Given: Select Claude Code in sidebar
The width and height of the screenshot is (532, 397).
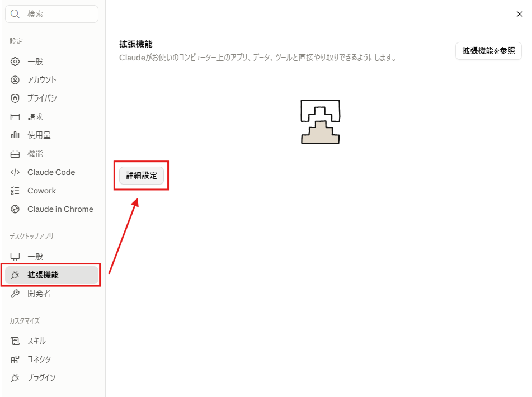Looking at the screenshot, I should click(51, 172).
